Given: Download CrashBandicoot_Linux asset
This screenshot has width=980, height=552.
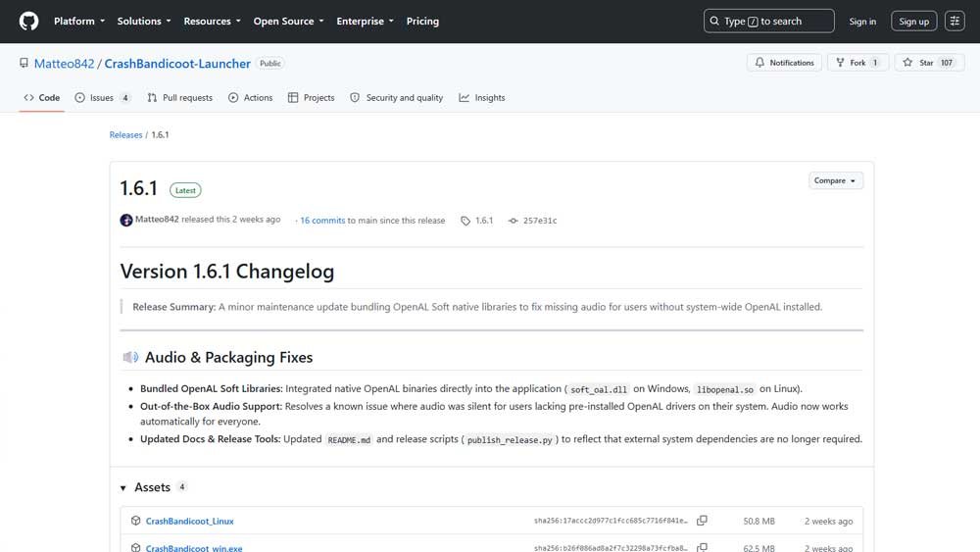Looking at the screenshot, I should click(189, 521).
